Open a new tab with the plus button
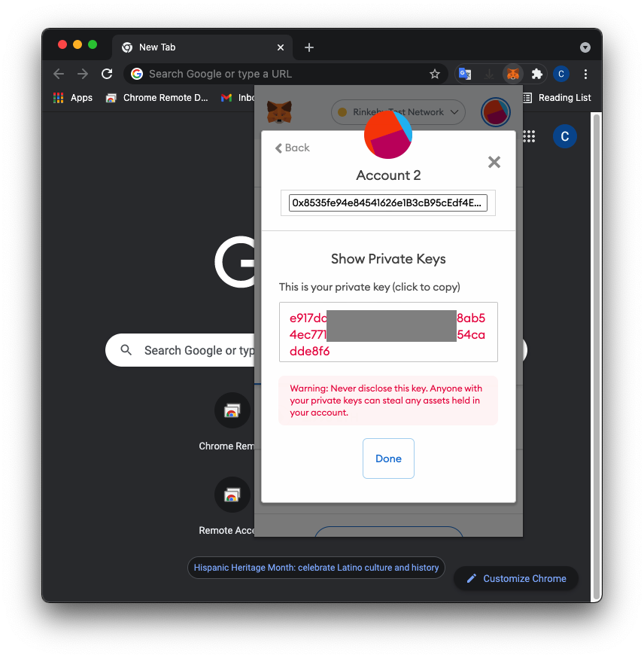 (x=309, y=47)
